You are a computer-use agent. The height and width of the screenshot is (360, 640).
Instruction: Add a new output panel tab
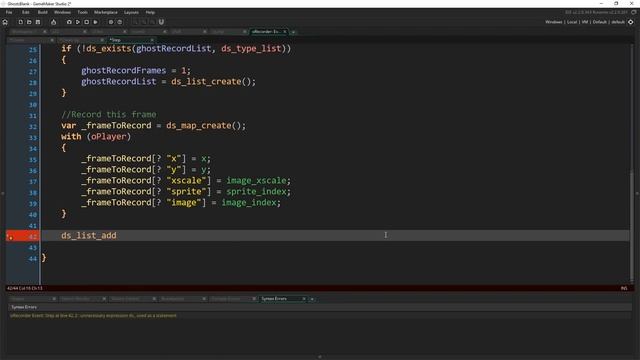click(312, 299)
